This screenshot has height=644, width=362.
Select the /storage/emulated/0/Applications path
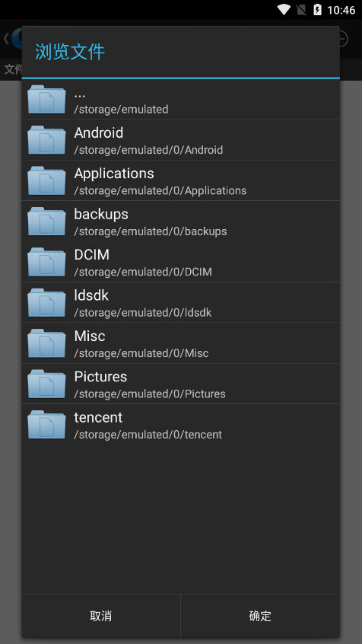[x=160, y=190]
